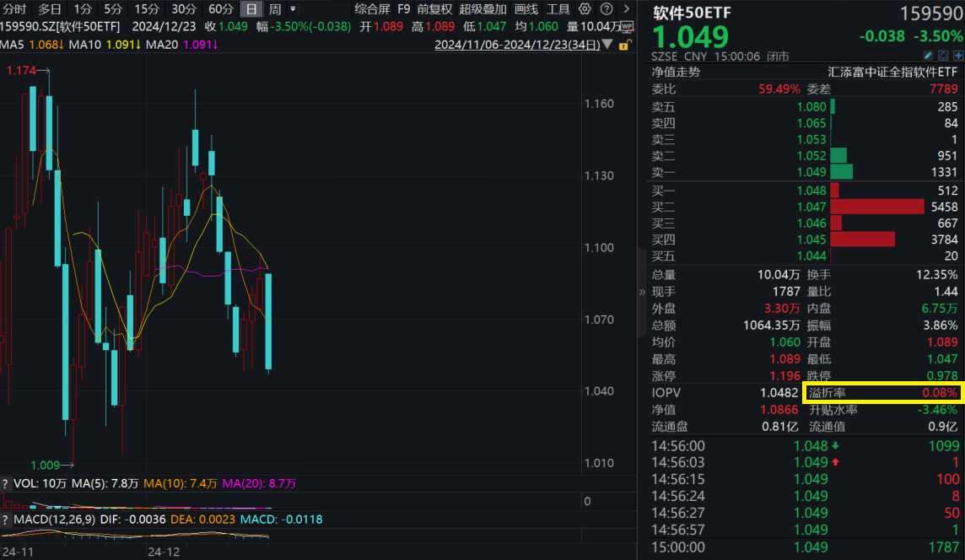Click the pencil note icon
Screen dimensions: 965x560
coord(929,56)
